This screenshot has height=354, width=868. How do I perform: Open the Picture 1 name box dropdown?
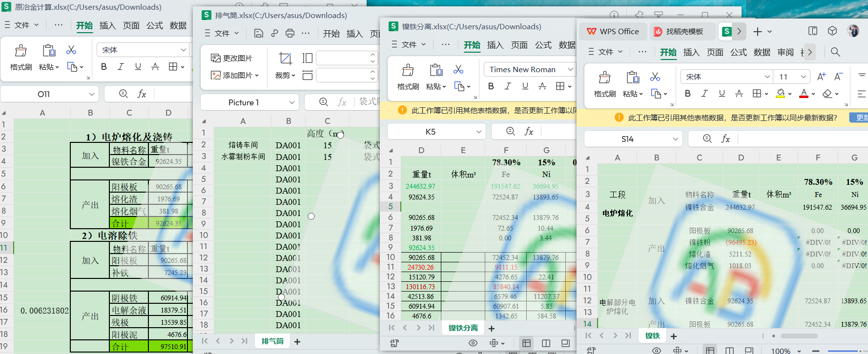pyautogui.click(x=291, y=102)
